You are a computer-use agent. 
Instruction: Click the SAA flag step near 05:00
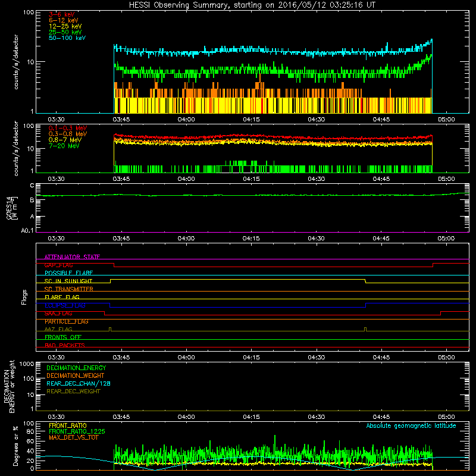point(440,314)
